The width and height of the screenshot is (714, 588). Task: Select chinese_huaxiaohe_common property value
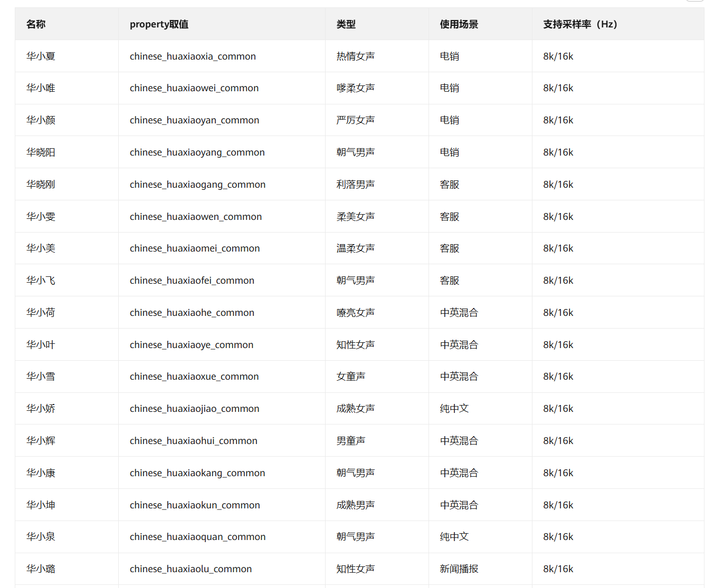point(192,313)
